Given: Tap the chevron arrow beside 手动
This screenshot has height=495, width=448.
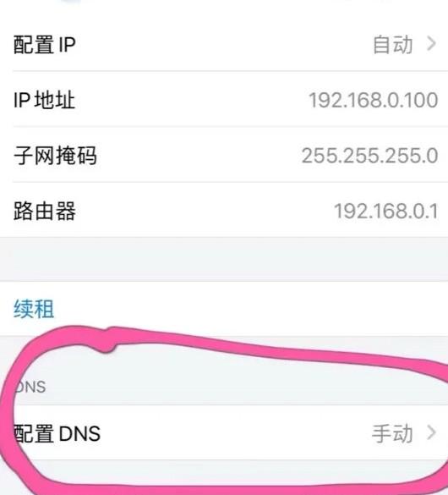Looking at the screenshot, I should (x=431, y=432).
